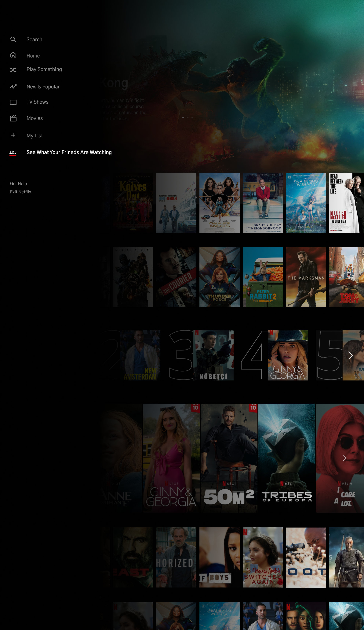Click the Home house icon

tap(13, 55)
